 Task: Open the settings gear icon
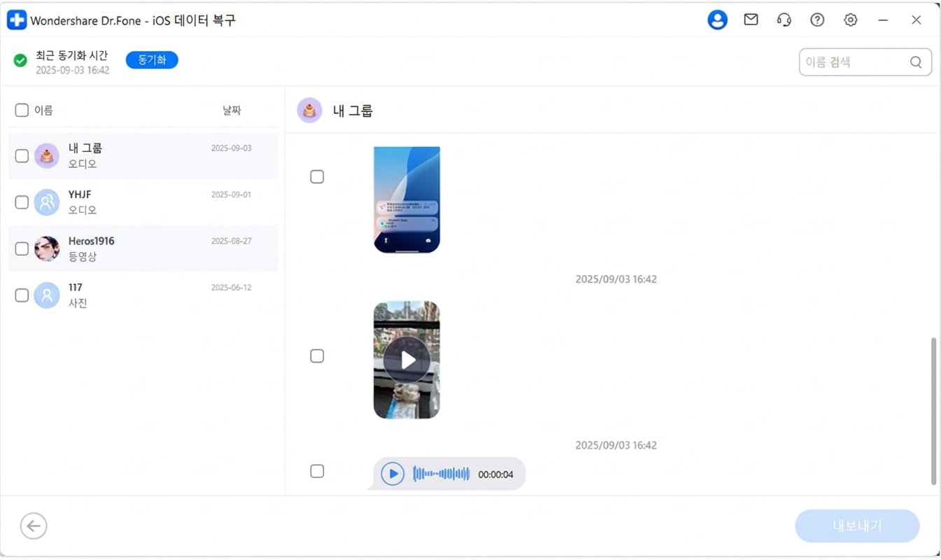click(850, 20)
